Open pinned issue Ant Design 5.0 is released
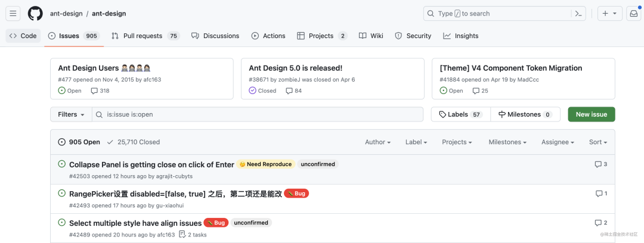 pyautogui.click(x=296, y=68)
